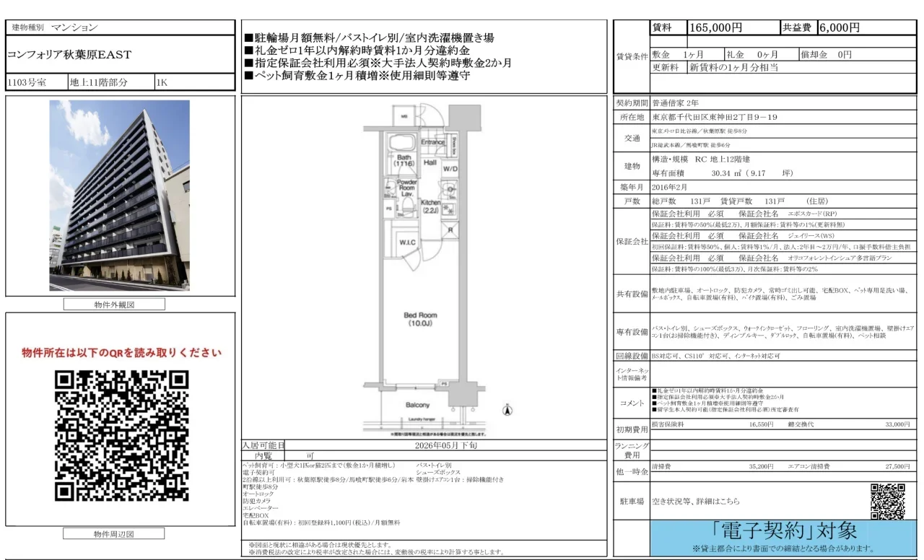Click the refrigerator space marked R
Viewport: 924px width, 560px height.
450,230
